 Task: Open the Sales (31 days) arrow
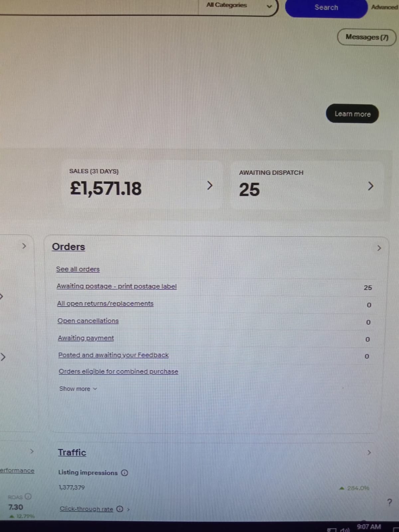(209, 186)
